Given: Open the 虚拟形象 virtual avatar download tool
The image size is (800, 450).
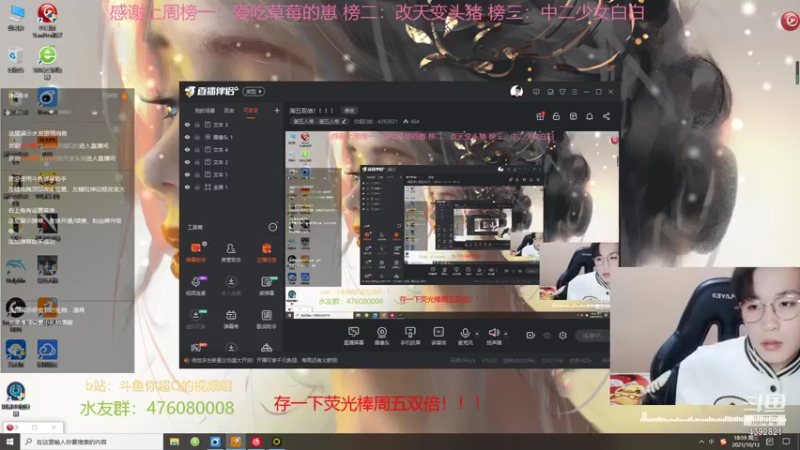Looking at the screenshot, I should click(195, 319).
